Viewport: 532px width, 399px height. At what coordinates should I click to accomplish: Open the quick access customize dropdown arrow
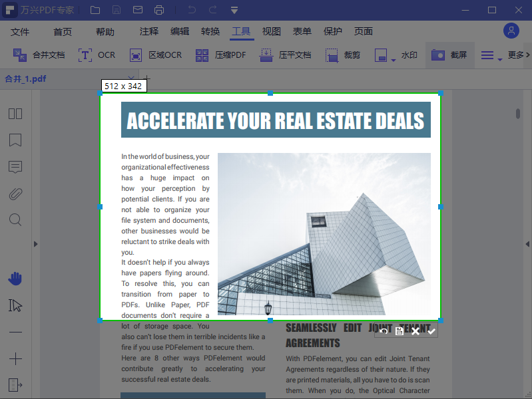[x=234, y=10]
